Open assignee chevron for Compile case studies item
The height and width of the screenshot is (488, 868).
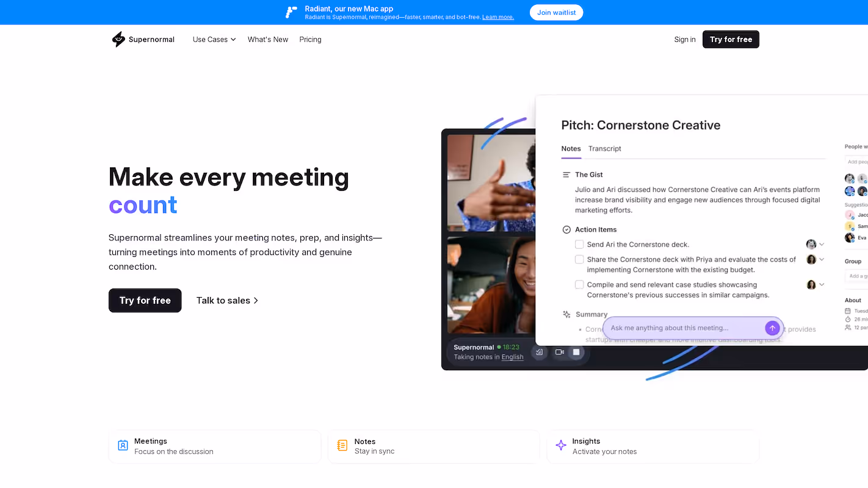[x=822, y=285]
